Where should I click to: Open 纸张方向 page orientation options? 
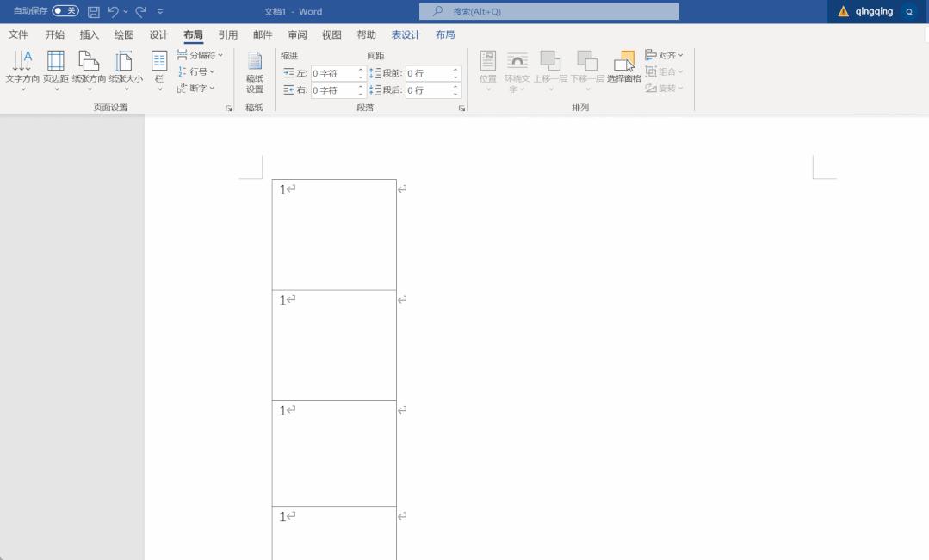point(89,69)
